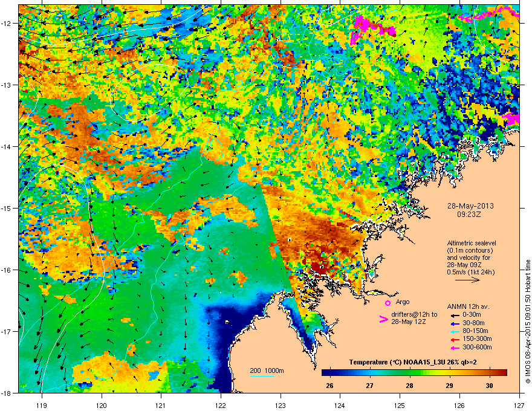Click the latitude axis label '-14'
Image resolution: width=532 pixels, height=411 pixels.
6,147
